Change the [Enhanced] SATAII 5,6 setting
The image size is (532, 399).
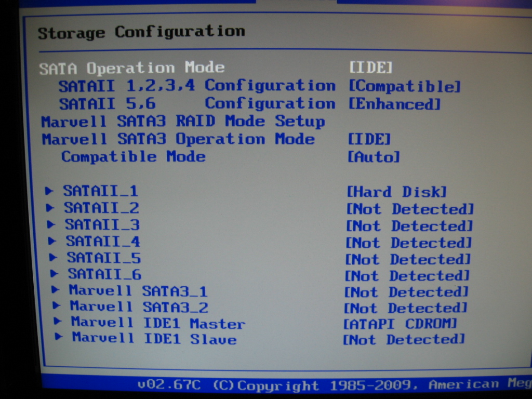click(x=394, y=104)
